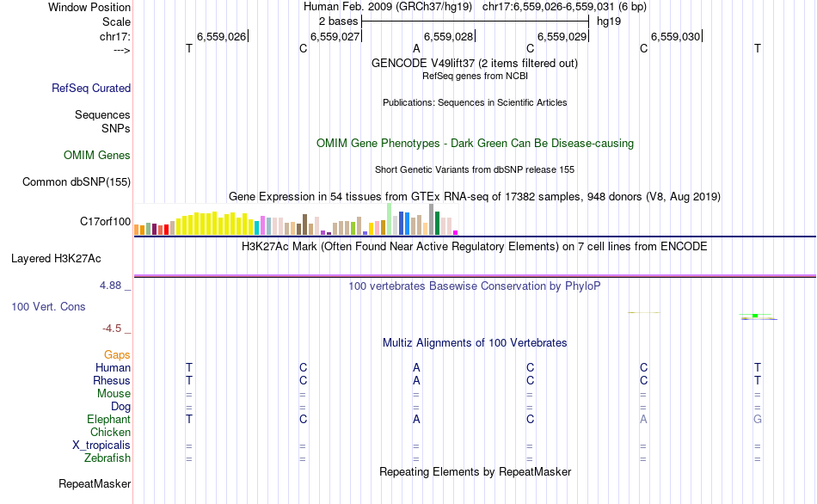Open the GTEx Gene Expression track title
817x504 pixels.
(475, 197)
